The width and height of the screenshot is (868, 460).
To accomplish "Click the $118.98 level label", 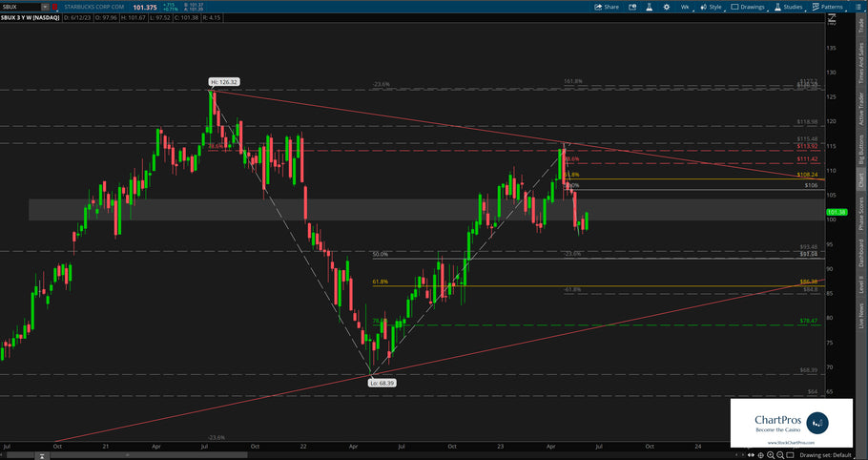I will [808, 121].
